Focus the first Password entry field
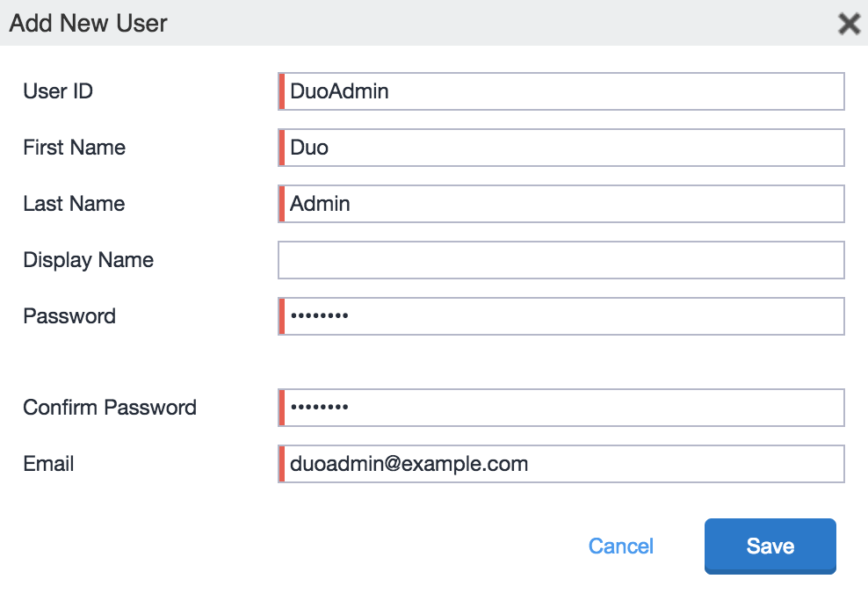The image size is (868, 615). 562,316
